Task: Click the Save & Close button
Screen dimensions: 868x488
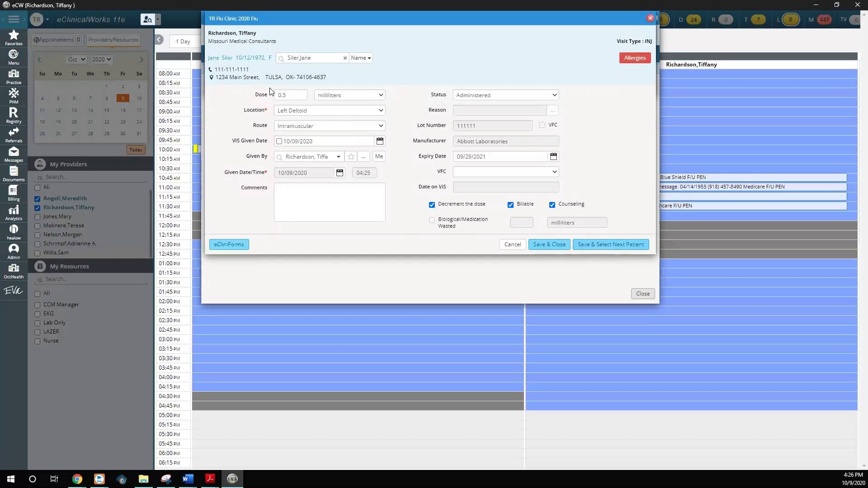Action: pyautogui.click(x=549, y=244)
